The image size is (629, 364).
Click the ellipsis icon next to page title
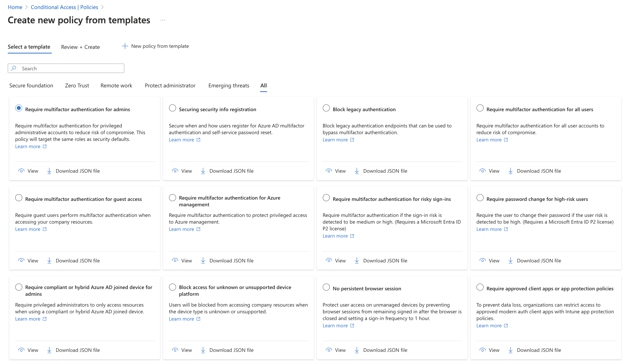point(163,20)
